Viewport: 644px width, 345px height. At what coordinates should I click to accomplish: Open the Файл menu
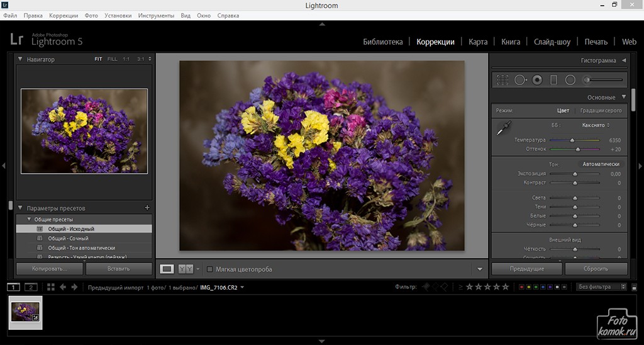coord(10,16)
